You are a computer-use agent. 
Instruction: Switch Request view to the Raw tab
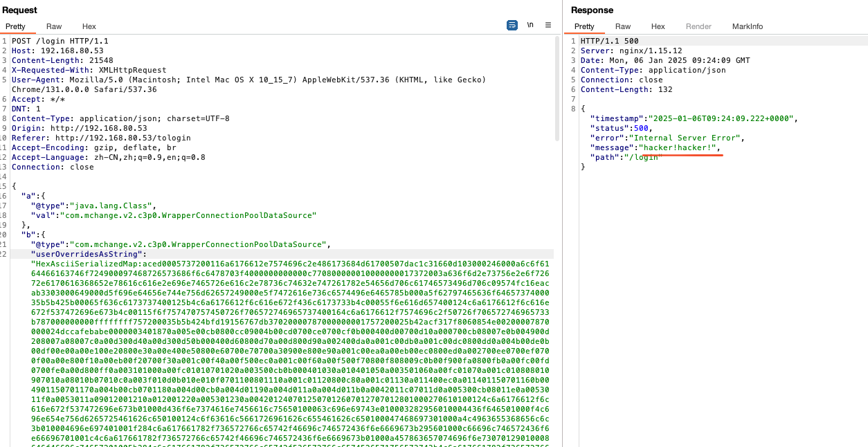54,26
